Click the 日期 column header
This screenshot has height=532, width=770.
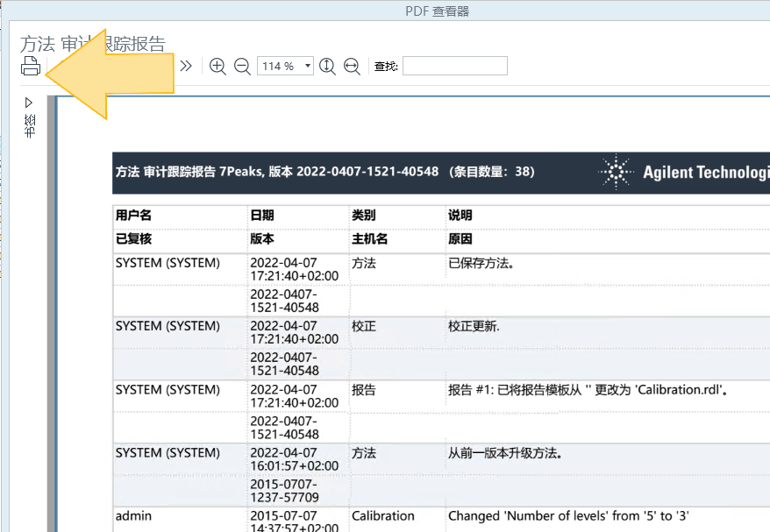pyautogui.click(x=262, y=215)
